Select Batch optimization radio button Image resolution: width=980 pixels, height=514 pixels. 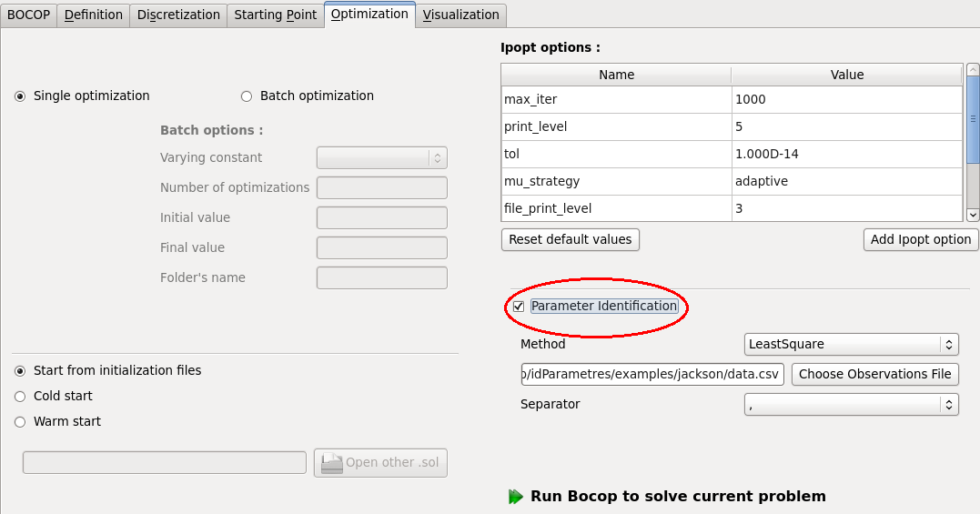click(x=247, y=96)
